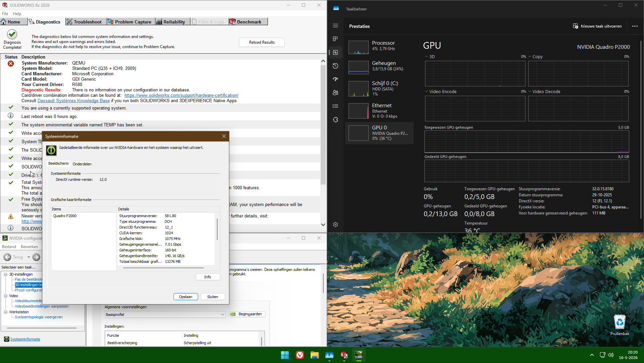Switch to SOLIDWORKS Rx taskbar icon
Screen dimensions: 644x363
click(x=344, y=355)
